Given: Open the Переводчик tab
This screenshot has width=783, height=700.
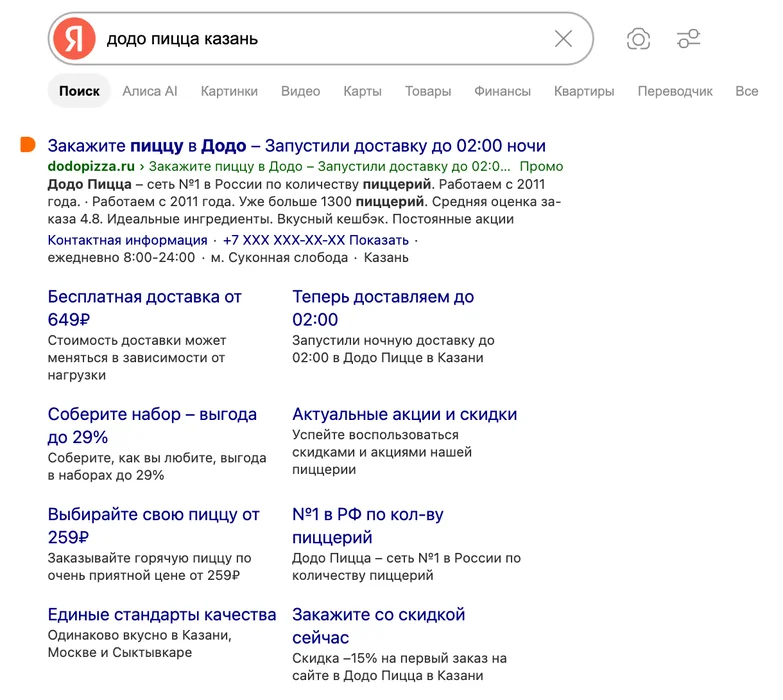Looking at the screenshot, I should point(675,91).
